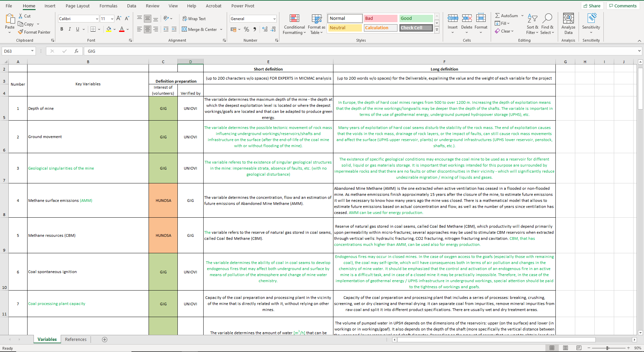Click the Fill Color bucket icon
The width and height of the screenshot is (644, 352).
click(x=109, y=29)
